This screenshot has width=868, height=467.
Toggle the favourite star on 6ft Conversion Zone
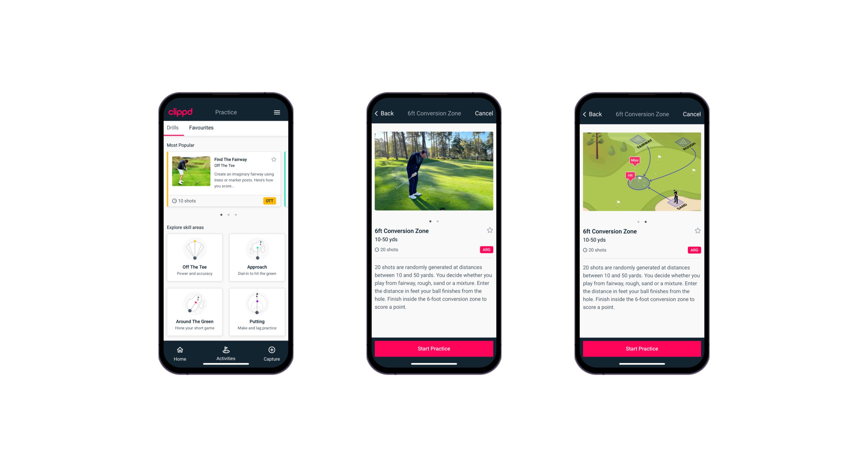[490, 231]
